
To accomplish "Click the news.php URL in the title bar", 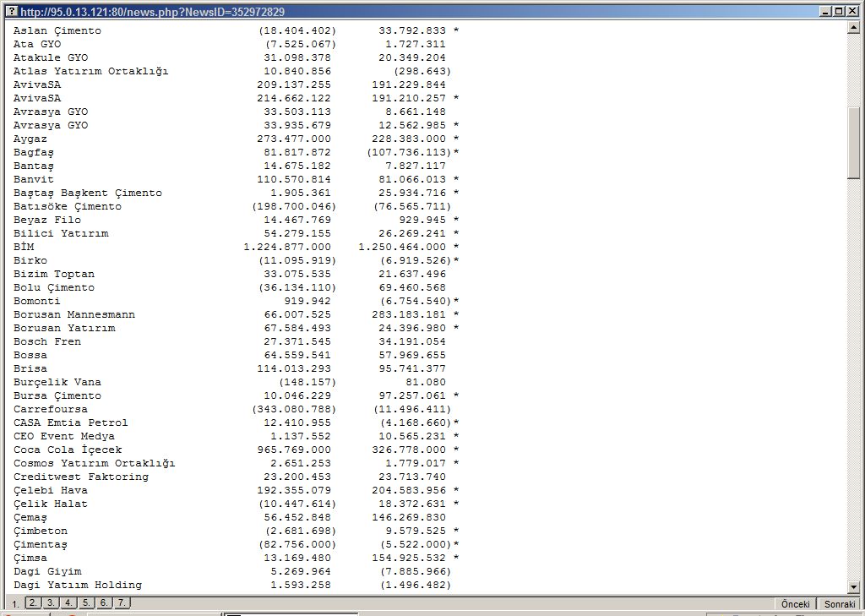I will [152, 12].
